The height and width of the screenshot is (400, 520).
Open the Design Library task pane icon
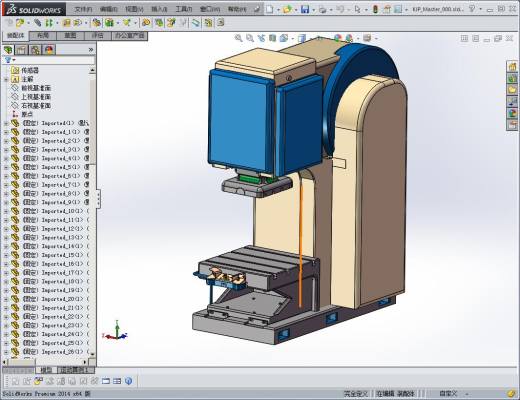click(512, 79)
